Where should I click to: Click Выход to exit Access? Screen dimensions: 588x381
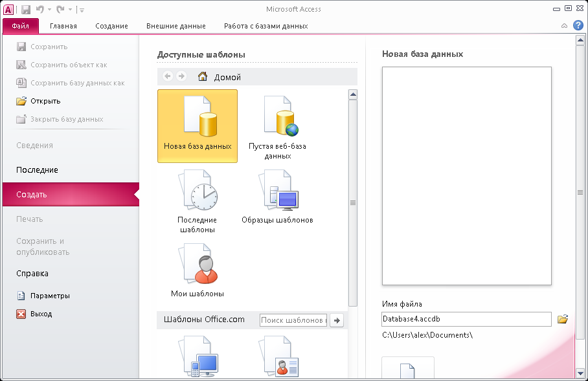coord(34,314)
